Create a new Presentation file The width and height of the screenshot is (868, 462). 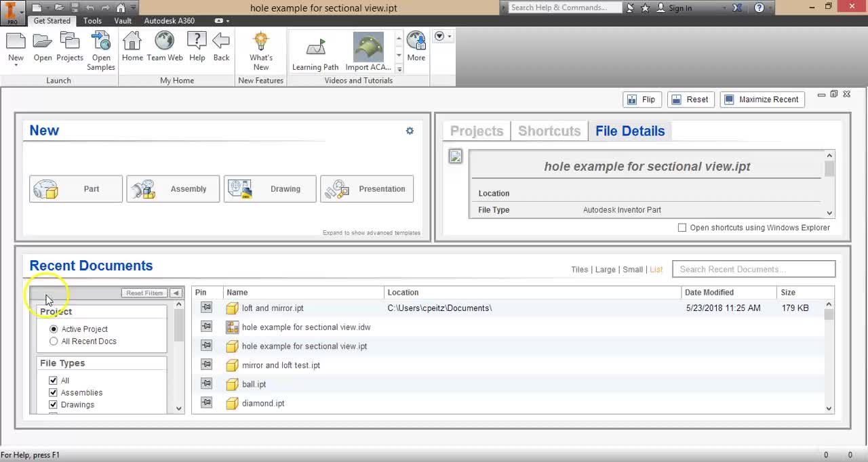[367, 189]
